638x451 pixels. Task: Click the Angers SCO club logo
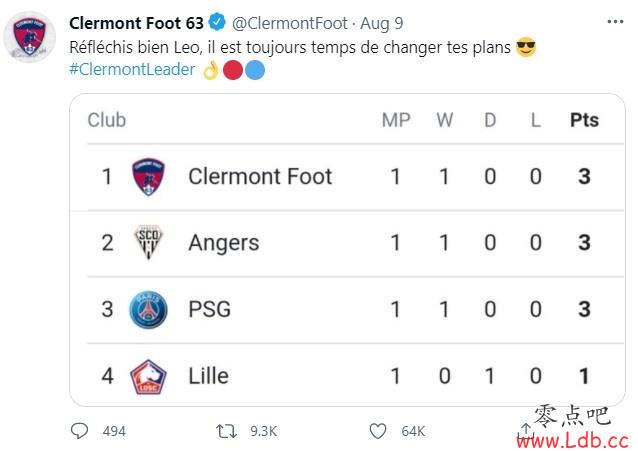click(148, 243)
